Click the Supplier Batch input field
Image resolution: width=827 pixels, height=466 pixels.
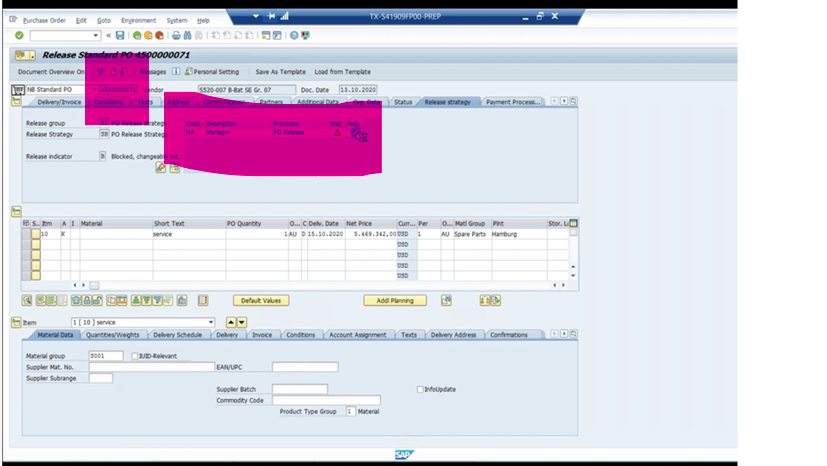pos(300,390)
